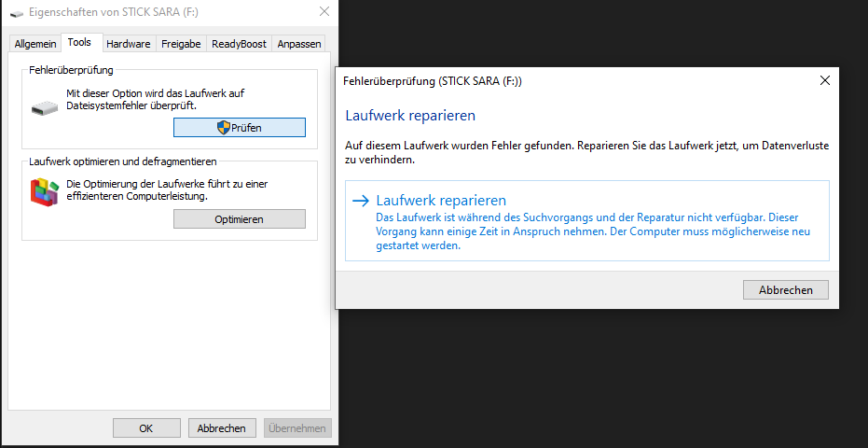The height and width of the screenshot is (448, 868).
Task: Click the 'Die Optimierung der Laufwerke' description
Action: click(x=167, y=190)
